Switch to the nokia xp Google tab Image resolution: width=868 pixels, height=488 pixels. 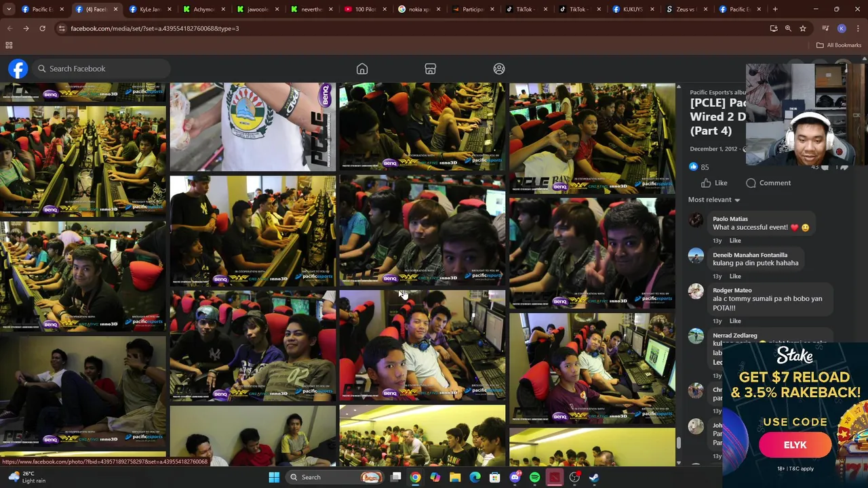point(419,9)
